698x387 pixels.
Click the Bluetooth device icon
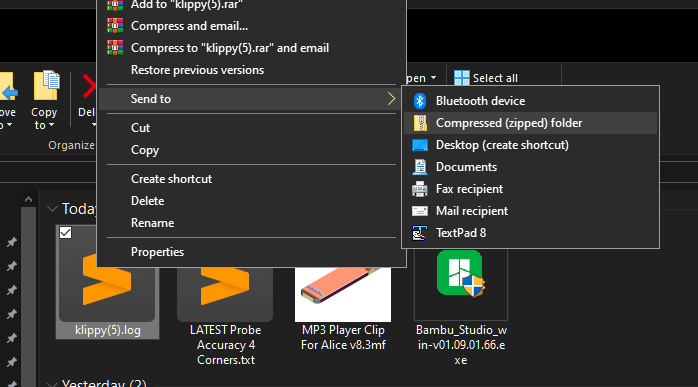click(x=420, y=101)
